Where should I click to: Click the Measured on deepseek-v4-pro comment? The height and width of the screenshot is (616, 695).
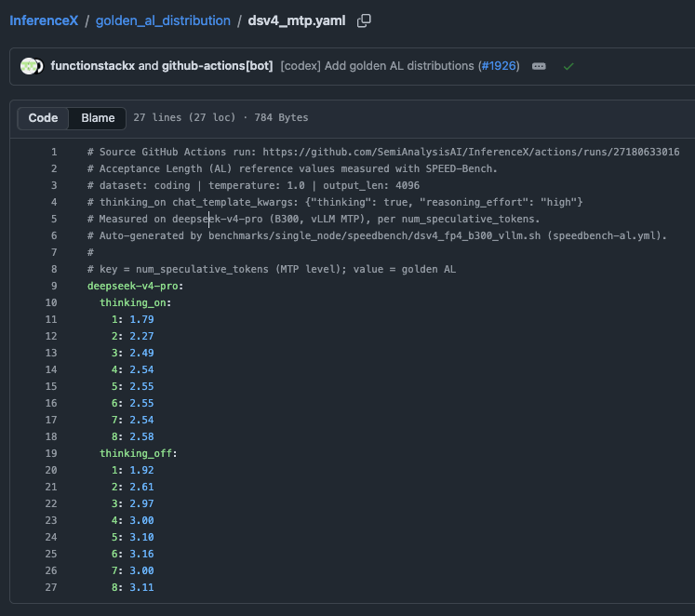pyautogui.click(x=314, y=219)
